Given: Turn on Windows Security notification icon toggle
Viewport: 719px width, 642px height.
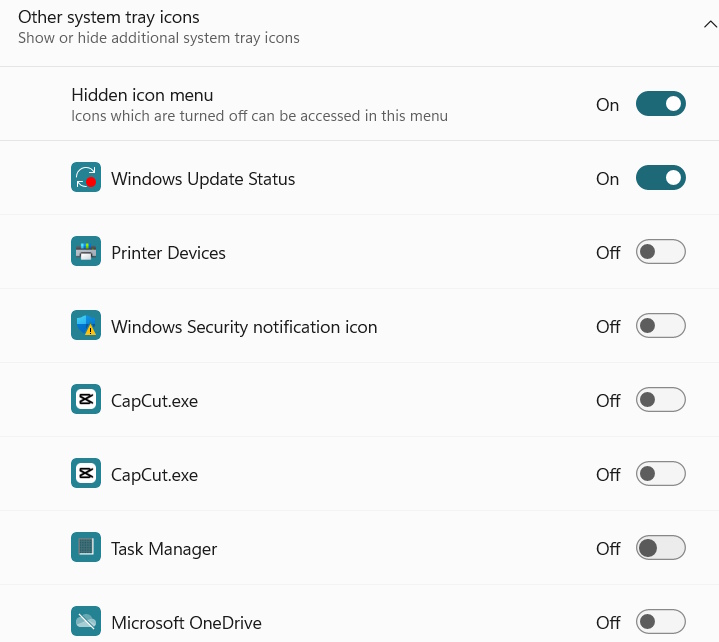Looking at the screenshot, I should (660, 326).
